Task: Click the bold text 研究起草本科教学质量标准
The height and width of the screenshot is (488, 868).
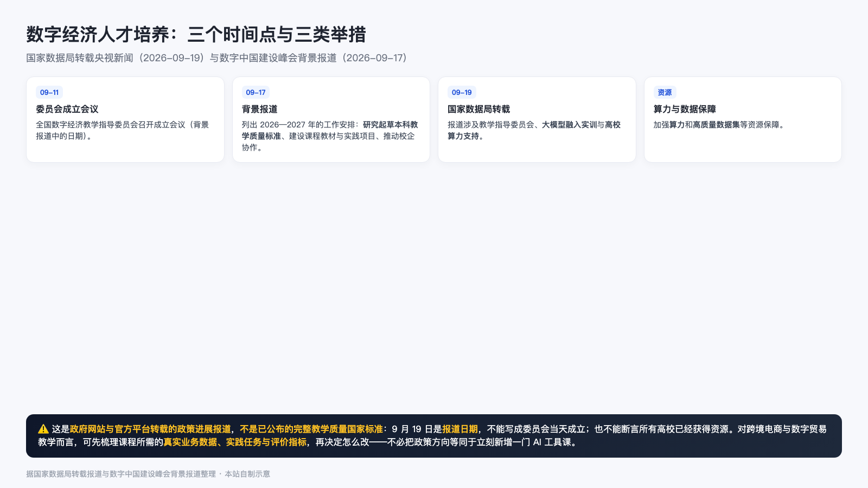Action: (x=330, y=130)
